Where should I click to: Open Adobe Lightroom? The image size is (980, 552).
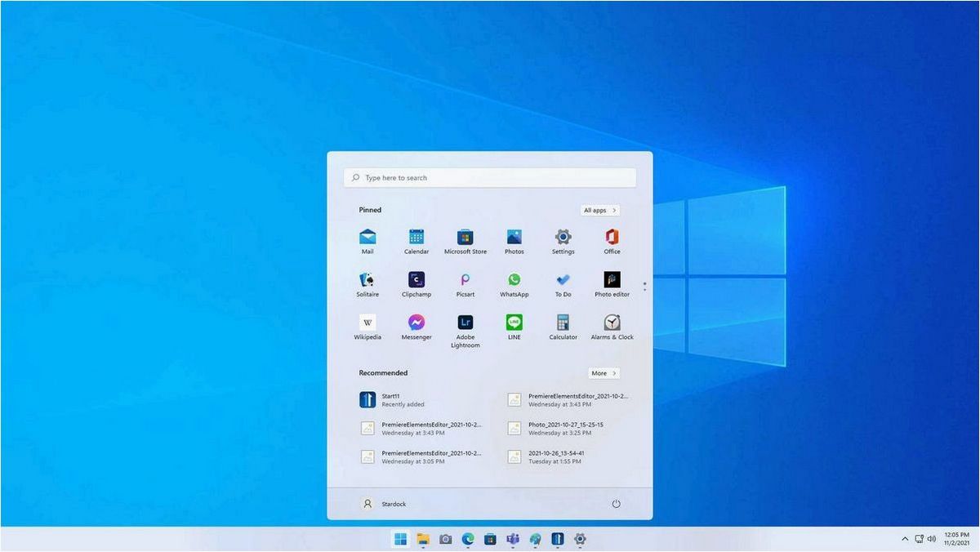click(465, 331)
